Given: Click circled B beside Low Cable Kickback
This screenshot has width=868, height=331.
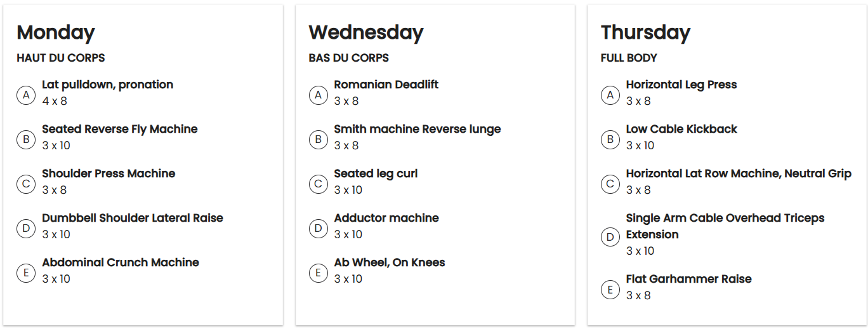Looking at the screenshot, I should click(610, 140).
